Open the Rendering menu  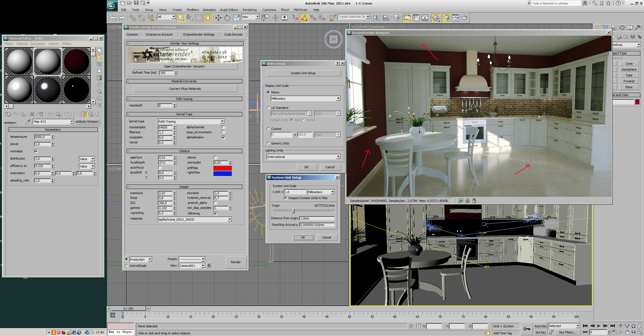click(249, 10)
